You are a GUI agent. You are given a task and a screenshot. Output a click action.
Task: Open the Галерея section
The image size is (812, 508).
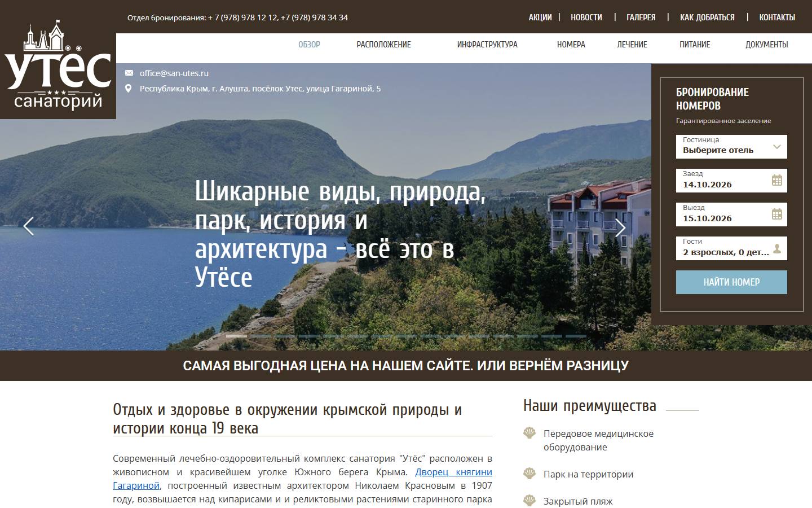pos(641,17)
